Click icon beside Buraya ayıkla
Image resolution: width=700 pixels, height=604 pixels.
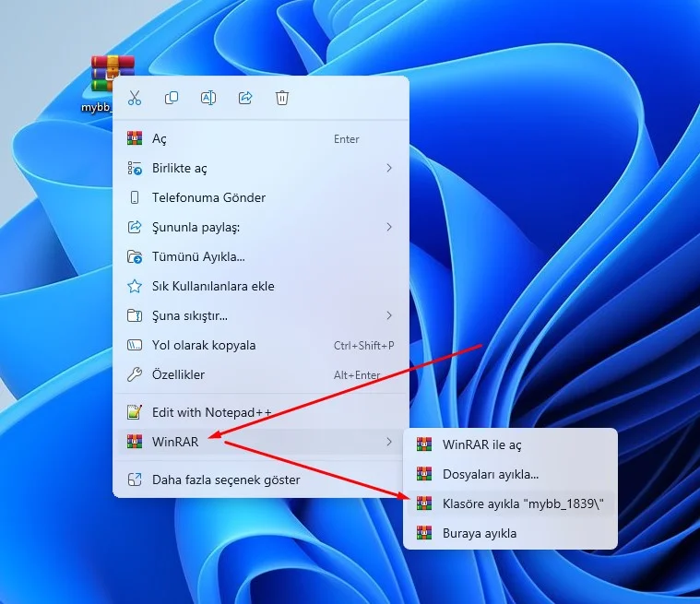click(424, 533)
